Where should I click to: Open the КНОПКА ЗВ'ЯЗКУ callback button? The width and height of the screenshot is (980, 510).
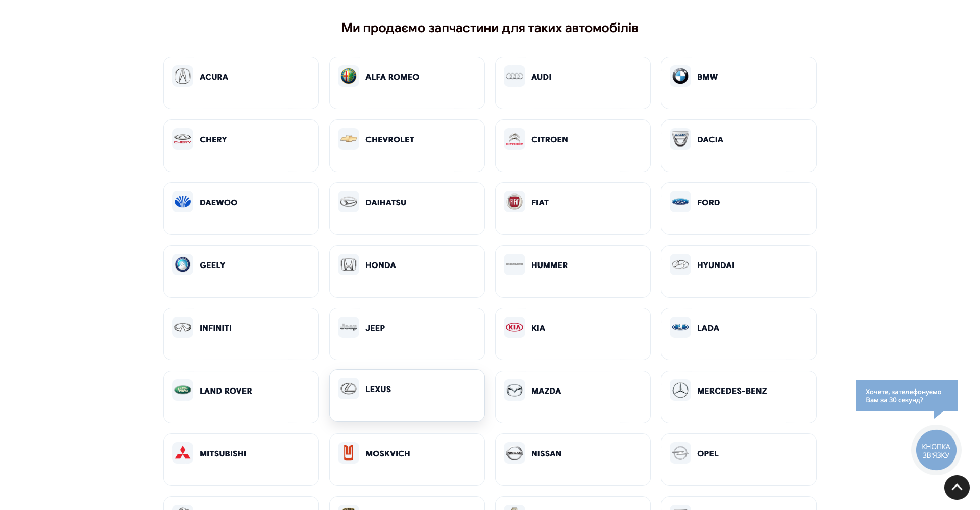point(936,450)
